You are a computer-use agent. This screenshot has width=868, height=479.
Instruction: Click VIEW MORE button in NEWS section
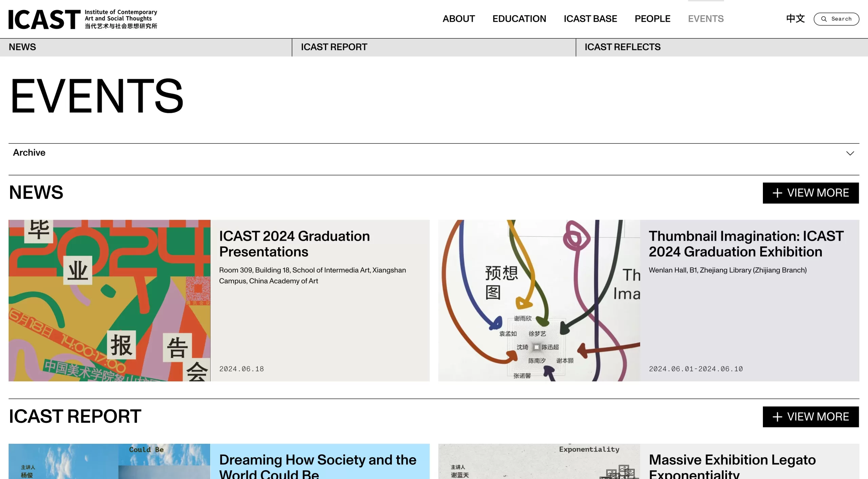click(811, 193)
